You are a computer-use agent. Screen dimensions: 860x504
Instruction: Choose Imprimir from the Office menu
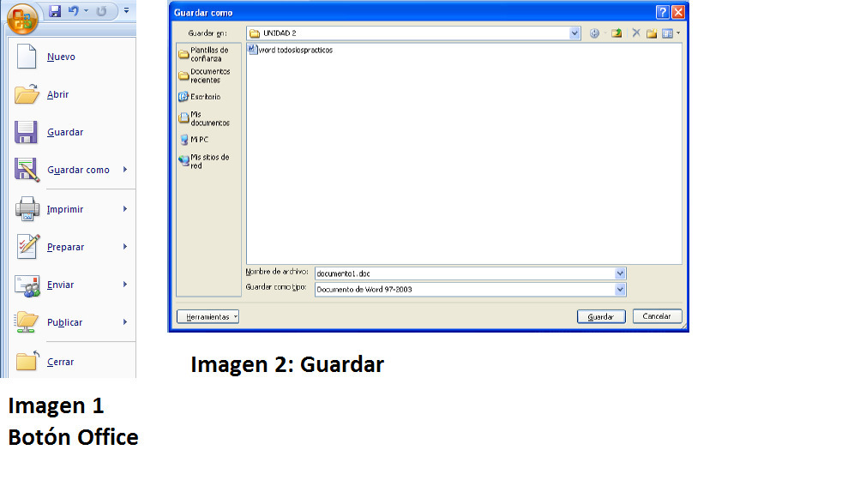pyautogui.click(x=65, y=209)
